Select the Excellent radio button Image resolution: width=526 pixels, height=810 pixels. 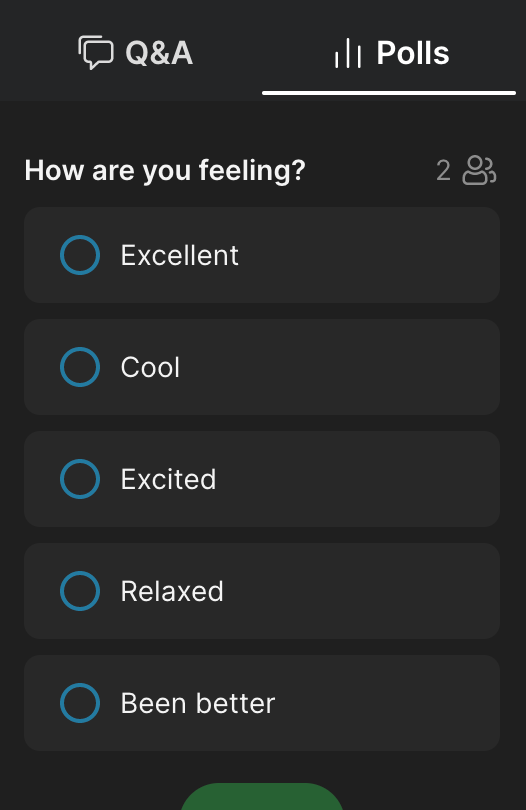[x=80, y=255]
